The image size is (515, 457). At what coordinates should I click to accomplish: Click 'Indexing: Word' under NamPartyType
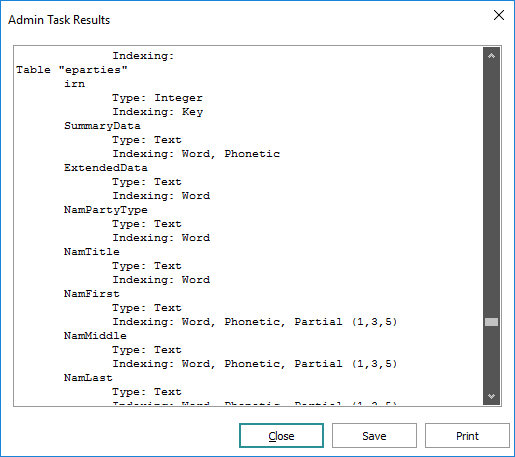click(x=161, y=238)
